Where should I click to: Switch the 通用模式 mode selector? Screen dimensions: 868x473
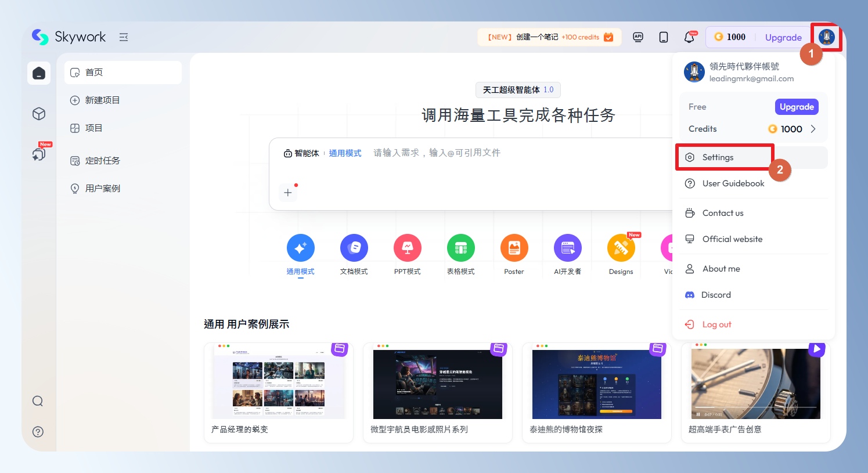pos(345,153)
